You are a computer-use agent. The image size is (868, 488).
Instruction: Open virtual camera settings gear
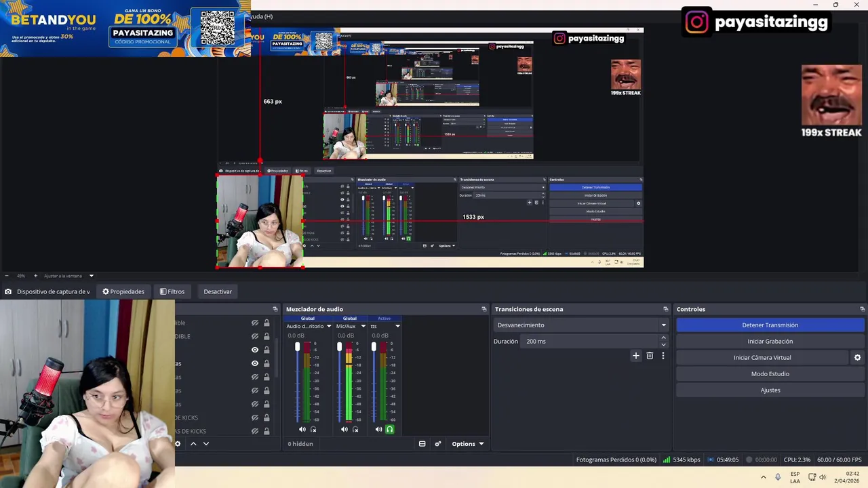[857, 358]
